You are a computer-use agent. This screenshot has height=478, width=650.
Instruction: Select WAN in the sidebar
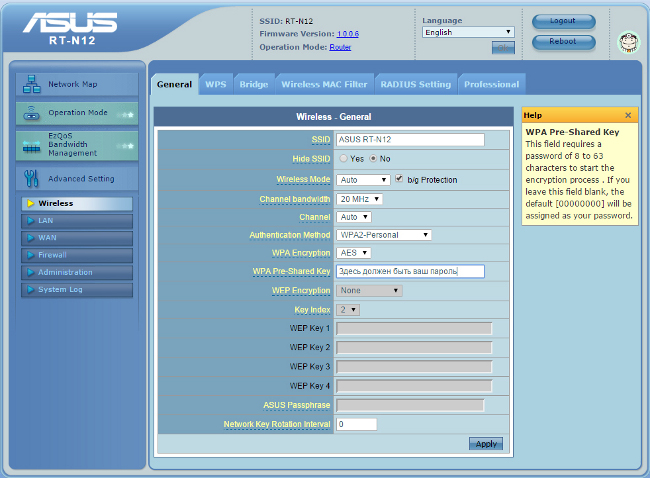pyautogui.click(x=77, y=238)
